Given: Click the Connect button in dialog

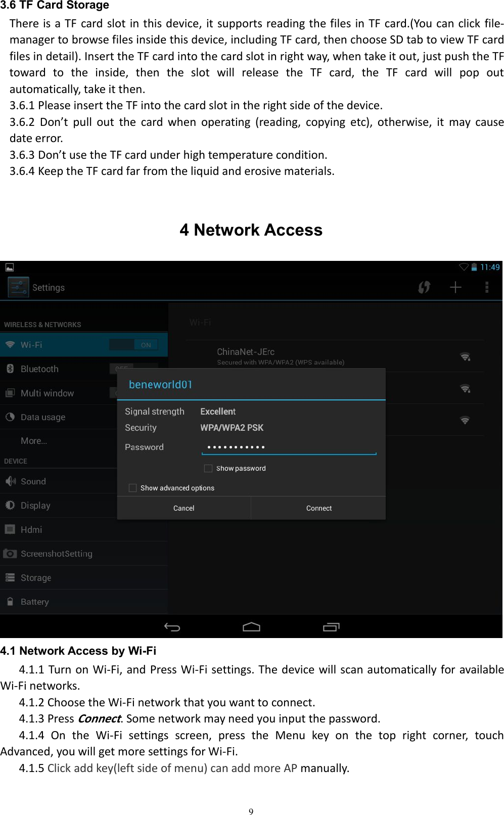Looking at the screenshot, I should point(318,508).
